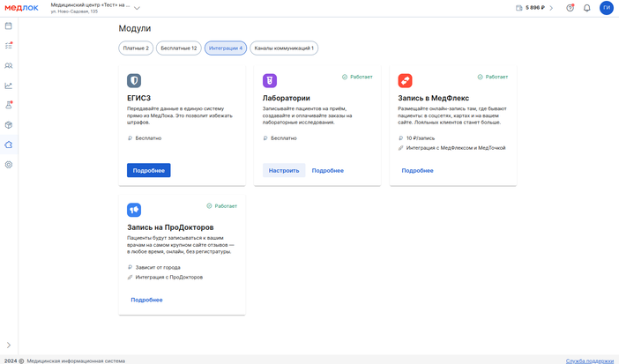Switch to the Бесплатные 12 tab

[x=179, y=48]
